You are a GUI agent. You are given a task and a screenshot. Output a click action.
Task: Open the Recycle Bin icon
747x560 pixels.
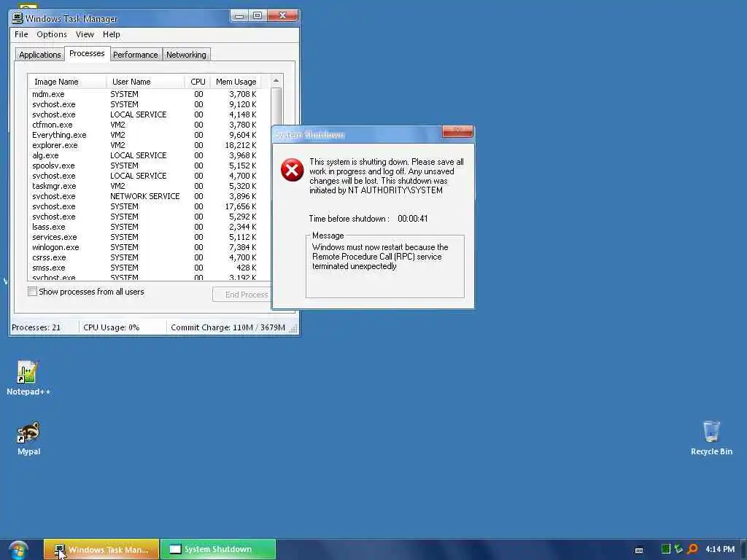point(711,438)
